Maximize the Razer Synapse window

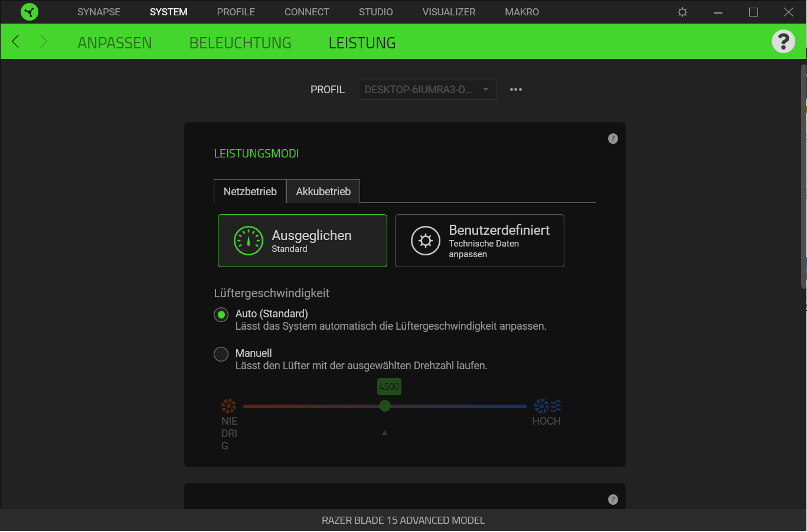[753, 12]
